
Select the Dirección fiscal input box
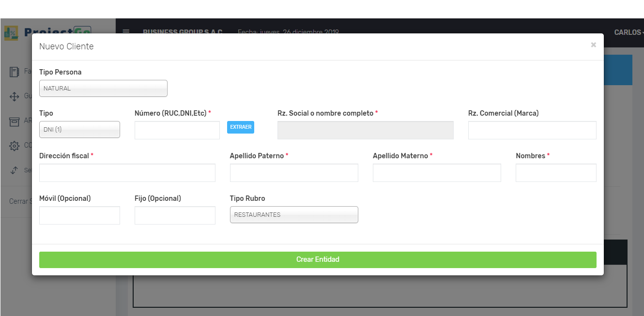tap(127, 173)
